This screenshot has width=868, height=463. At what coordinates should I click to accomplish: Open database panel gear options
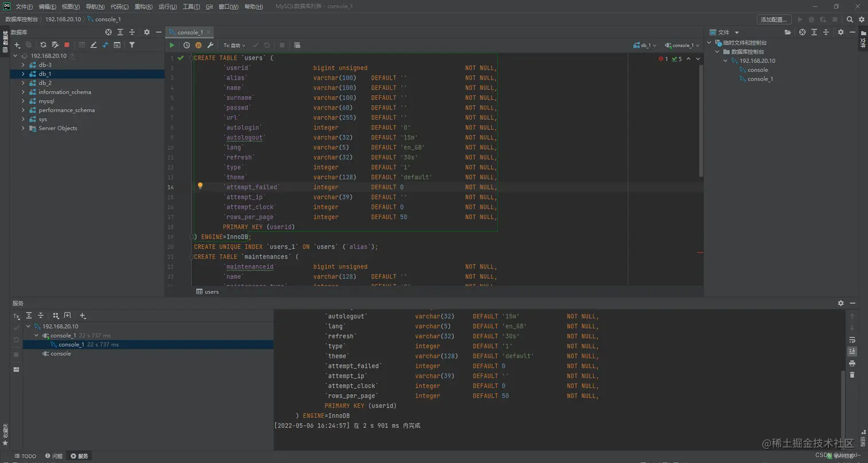pyautogui.click(x=146, y=32)
